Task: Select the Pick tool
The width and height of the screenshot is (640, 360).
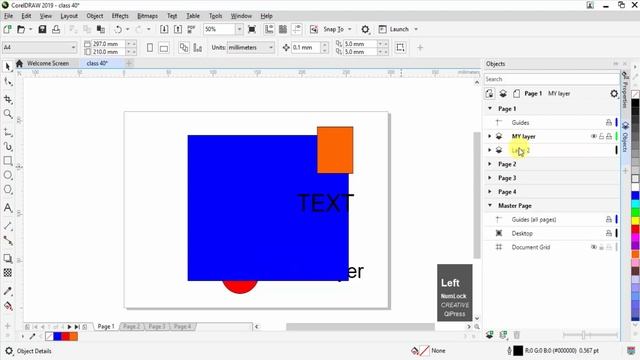Action: (x=8, y=67)
